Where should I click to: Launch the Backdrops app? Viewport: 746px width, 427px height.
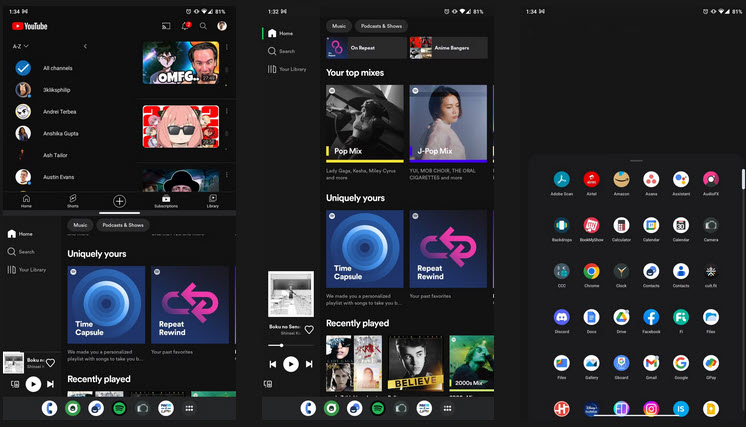[562, 225]
